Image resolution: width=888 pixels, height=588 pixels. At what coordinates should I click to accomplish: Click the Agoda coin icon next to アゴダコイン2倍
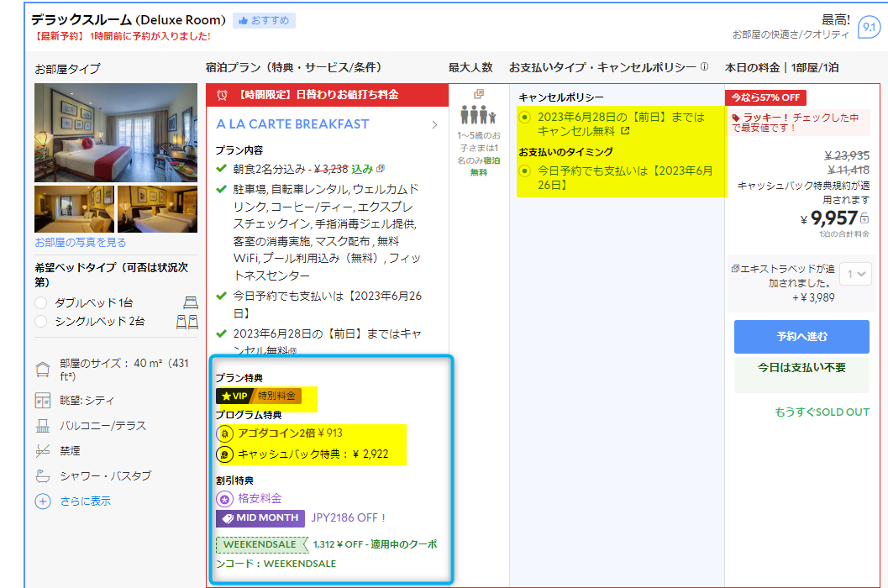pyautogui.click(x=224, y=433)
